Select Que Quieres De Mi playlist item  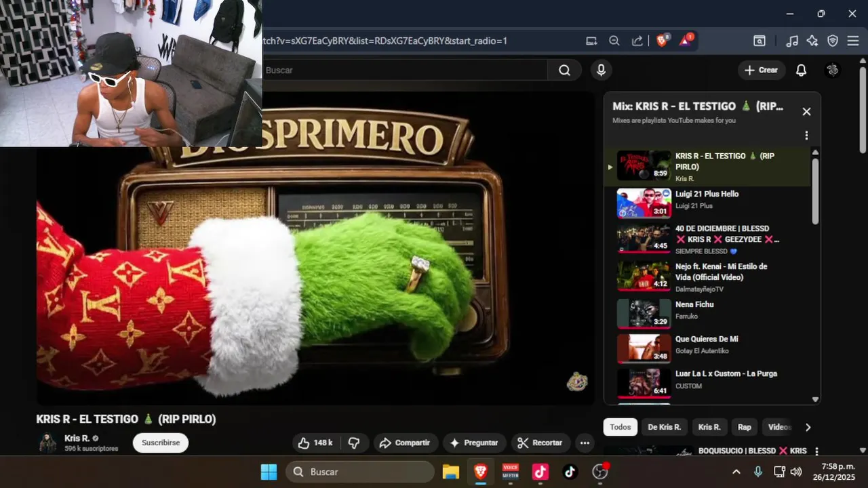coord(709,348)
